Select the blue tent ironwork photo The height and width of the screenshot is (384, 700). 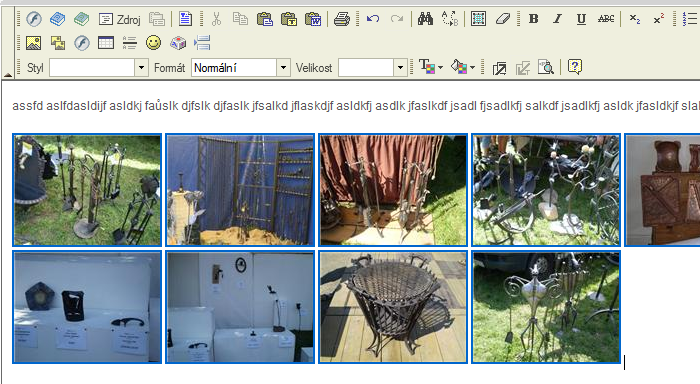(x=240, y=190)
